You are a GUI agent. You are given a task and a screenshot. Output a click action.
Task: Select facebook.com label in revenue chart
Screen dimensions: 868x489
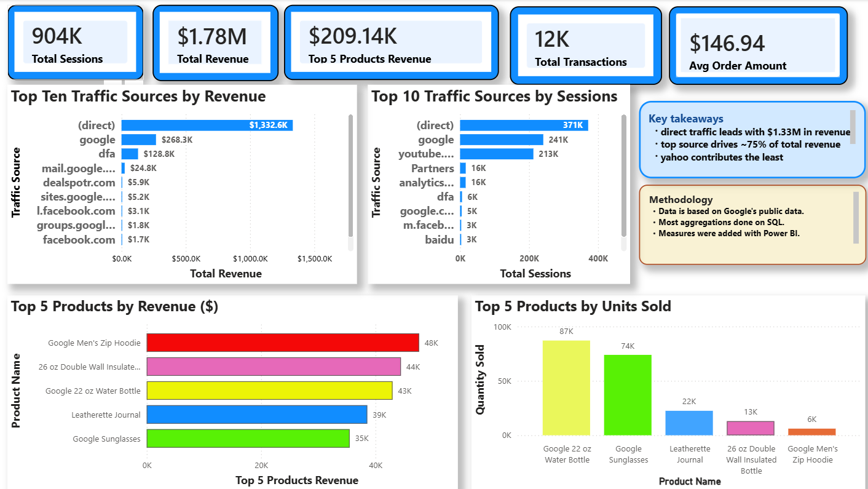(79, 240)
